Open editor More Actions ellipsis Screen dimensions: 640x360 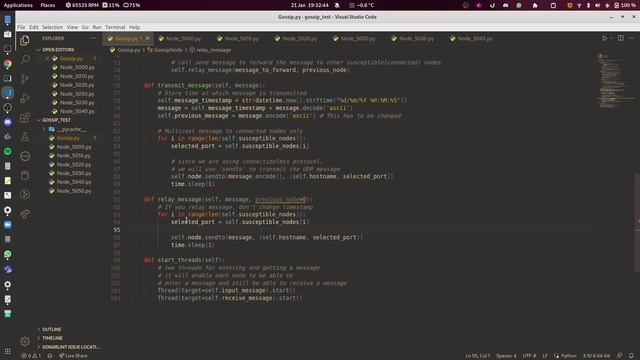pos(631,38)
